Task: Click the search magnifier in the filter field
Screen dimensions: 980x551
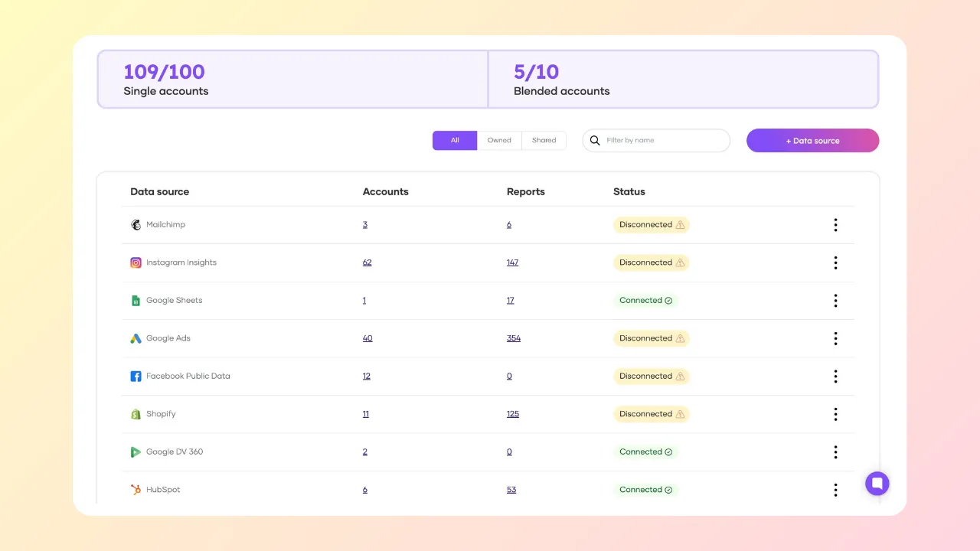Action: point(595,140)
